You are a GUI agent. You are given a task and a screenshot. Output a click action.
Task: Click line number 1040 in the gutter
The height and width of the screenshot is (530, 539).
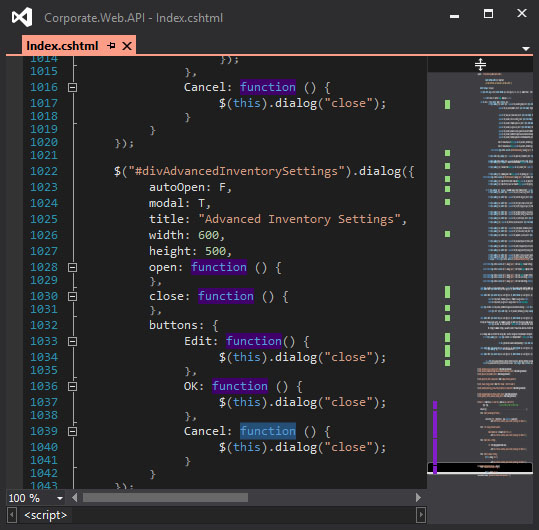[44, 447]
